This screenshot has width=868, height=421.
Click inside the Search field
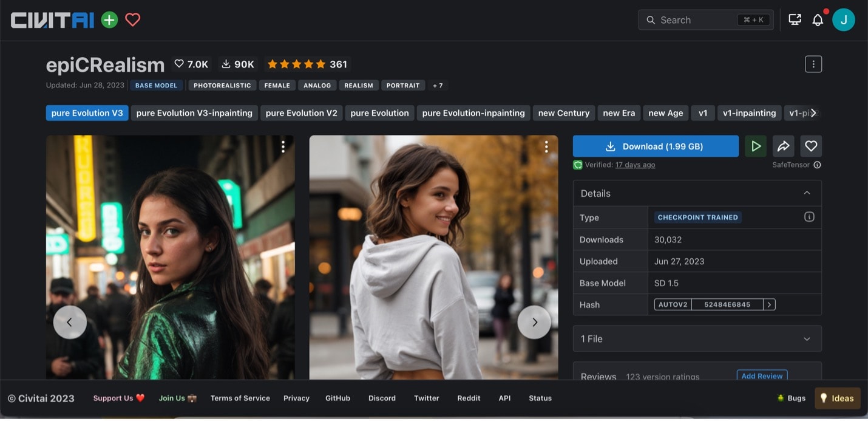pyautogui.click(x=705, y=20)
